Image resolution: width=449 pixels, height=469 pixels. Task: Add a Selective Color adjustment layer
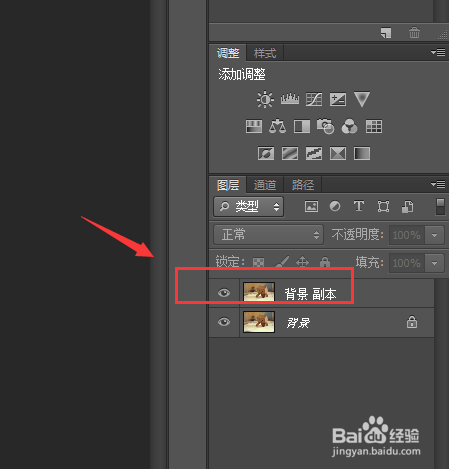point(338,154)
